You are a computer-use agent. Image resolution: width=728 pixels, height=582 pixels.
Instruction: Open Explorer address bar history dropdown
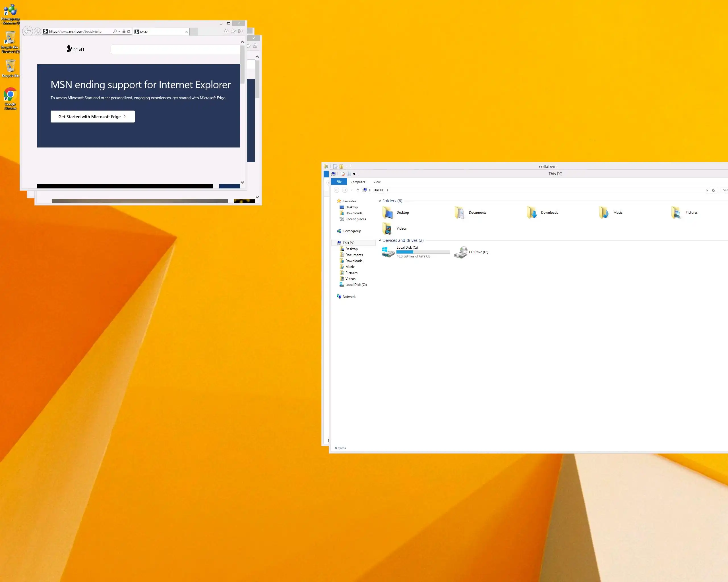pyautogui.click(x=707, y=190)
